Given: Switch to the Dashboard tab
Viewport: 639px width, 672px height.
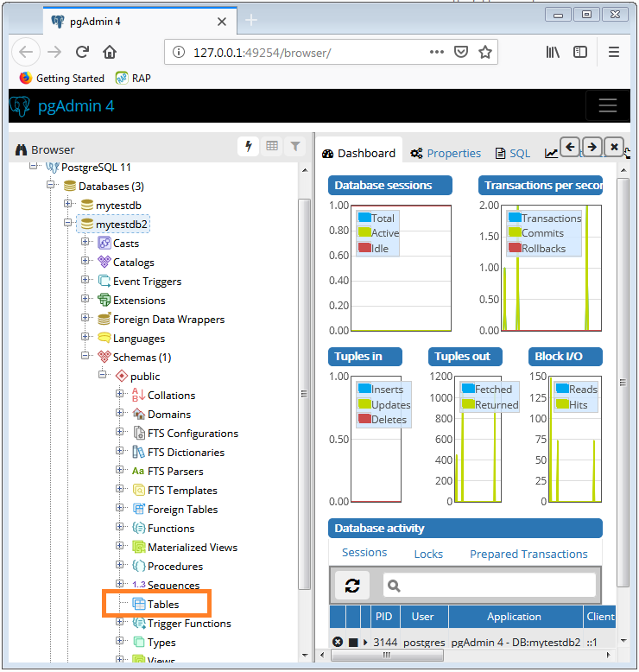Looking at the screenshot, I should coord(359,153).
